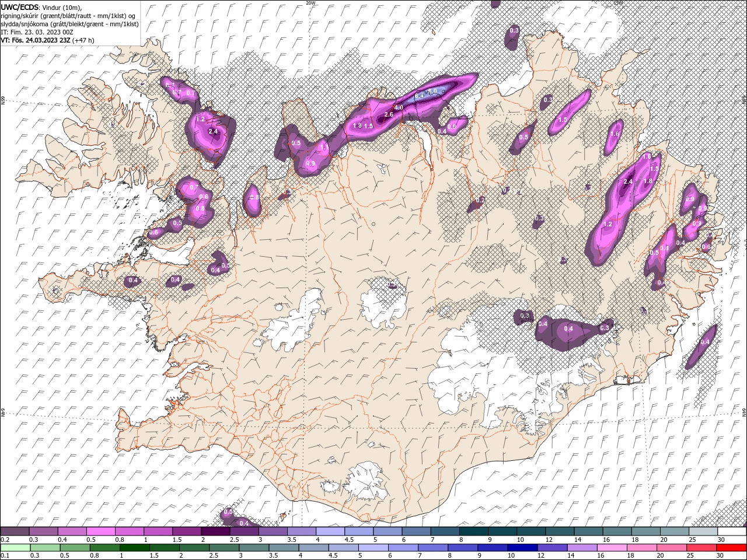The image size is (747, 560).
Task: Click the 'UWC/ECDS' title text
Action: pyautogui.click(x=20, y=7)
